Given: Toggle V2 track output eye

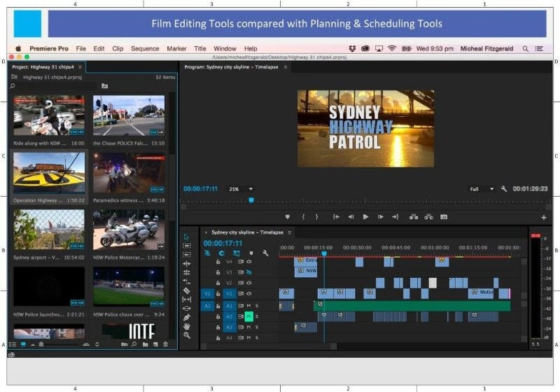Looking at the screenshot, I should pos(249,283).
